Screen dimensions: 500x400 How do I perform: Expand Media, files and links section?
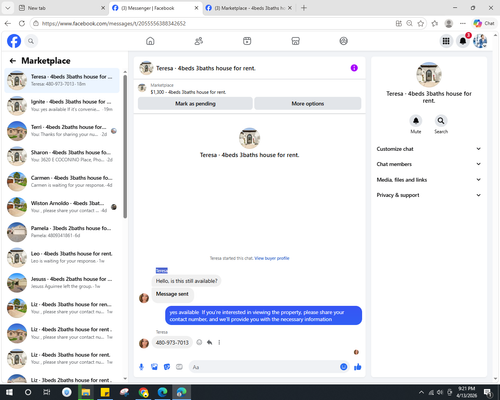[429, 180]
